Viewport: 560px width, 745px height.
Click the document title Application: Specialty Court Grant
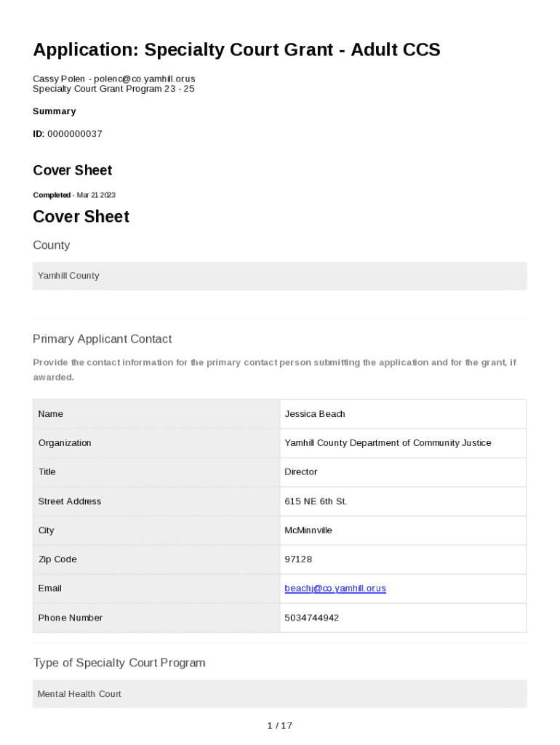coord(236,50)
